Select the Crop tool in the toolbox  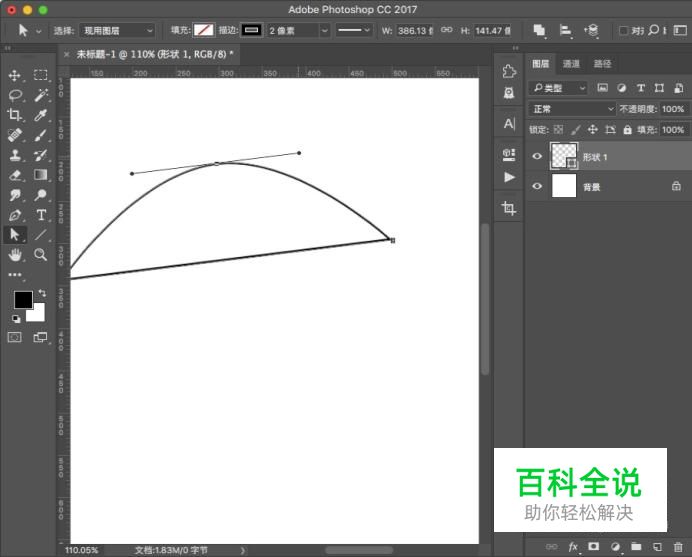click(15, 115)
